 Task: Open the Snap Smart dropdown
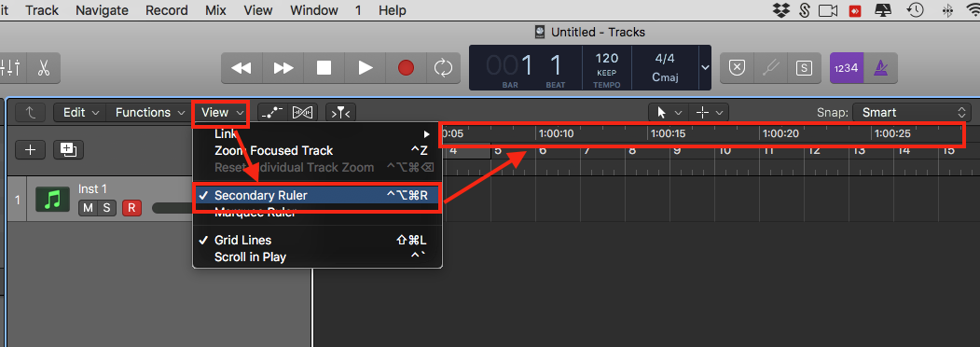911,113
